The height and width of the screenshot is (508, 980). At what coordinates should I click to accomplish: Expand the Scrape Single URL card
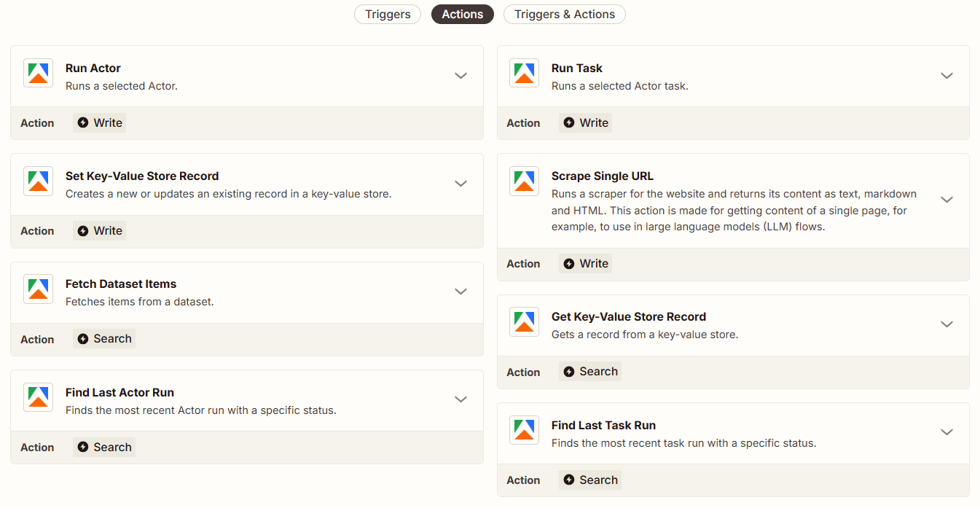point(946,199)
